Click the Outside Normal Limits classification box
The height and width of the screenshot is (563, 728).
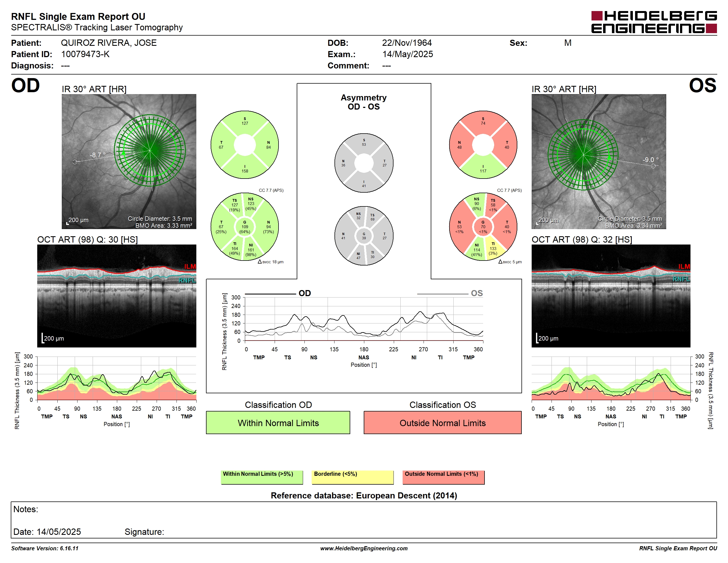point(442,423)
